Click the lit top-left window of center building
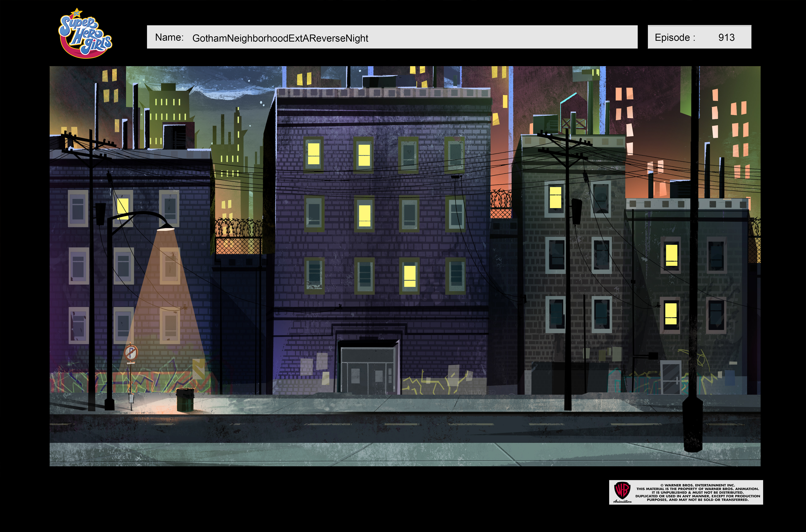 313,154
